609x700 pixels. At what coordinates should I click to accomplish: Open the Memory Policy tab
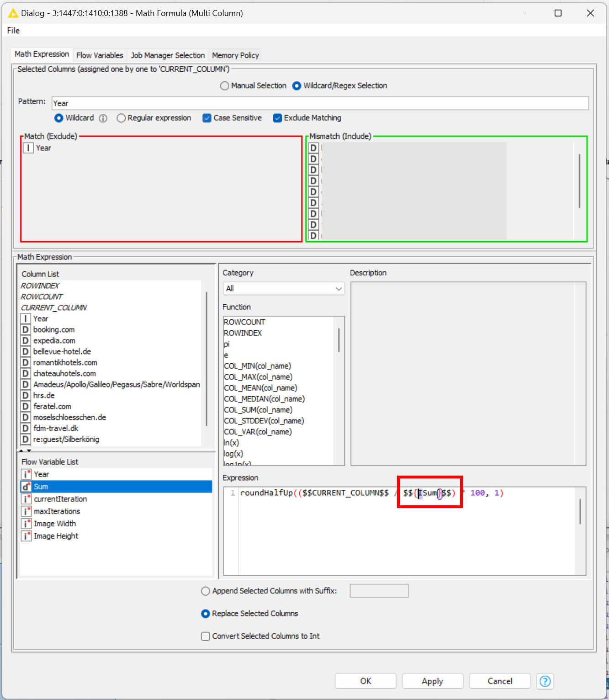tap(235, 55)
